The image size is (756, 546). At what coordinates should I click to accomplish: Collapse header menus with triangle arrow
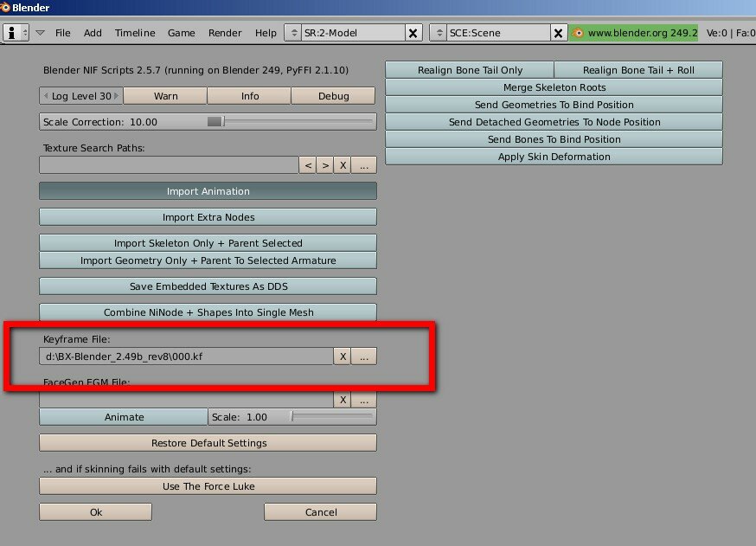pyautogui.click(x=41, y=33)
